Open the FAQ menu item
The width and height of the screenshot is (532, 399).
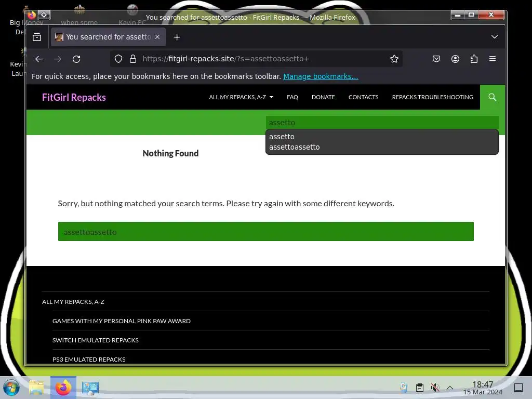click(x=292, y=97)
